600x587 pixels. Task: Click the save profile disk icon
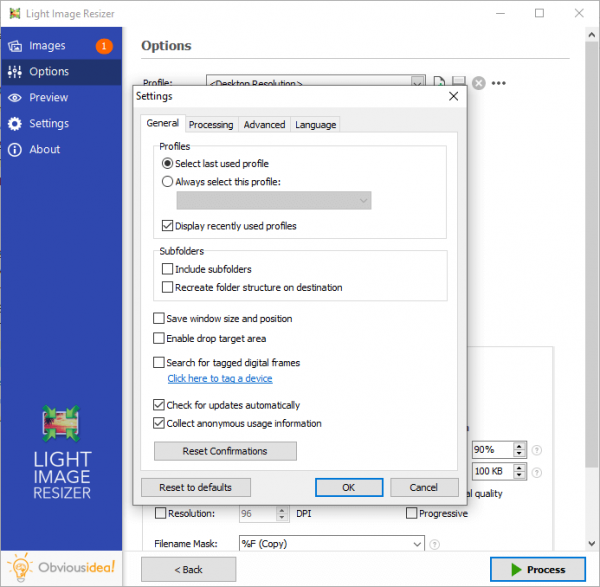click(458, 80)
